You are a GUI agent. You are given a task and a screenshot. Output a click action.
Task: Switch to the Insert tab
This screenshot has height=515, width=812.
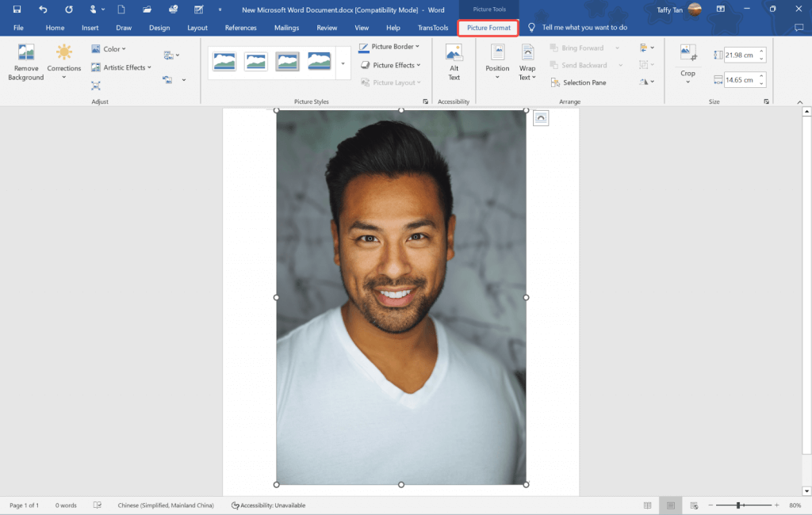90,28
